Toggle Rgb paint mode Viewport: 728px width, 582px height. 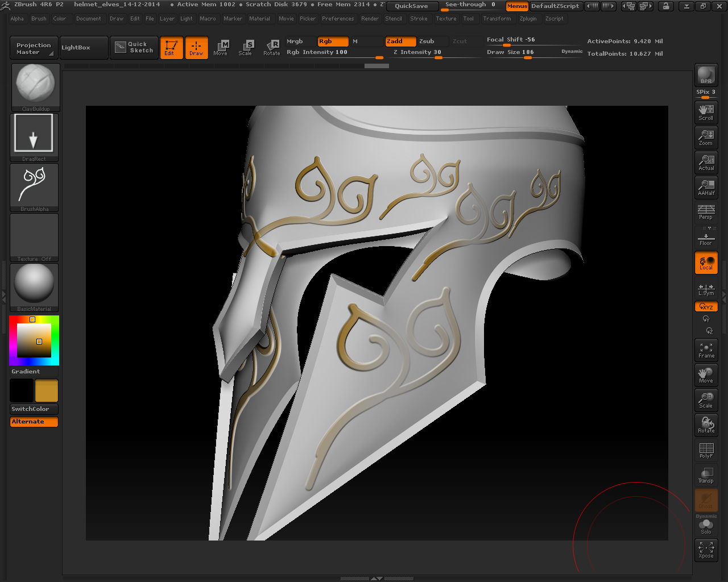[333, 41]
